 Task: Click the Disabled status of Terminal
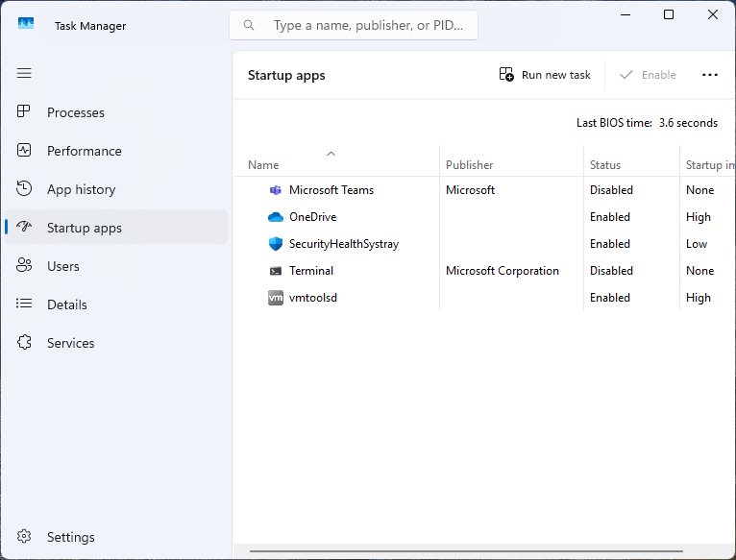pyautogui.click(x=611, y=271)
